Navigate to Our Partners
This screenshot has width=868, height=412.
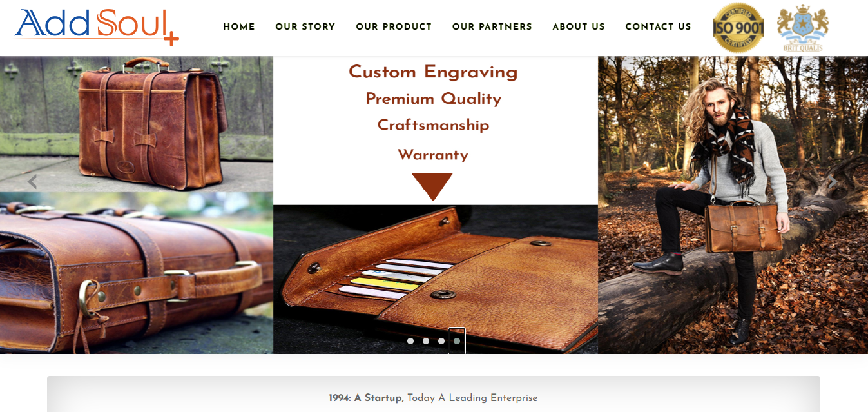click(492, 26)
